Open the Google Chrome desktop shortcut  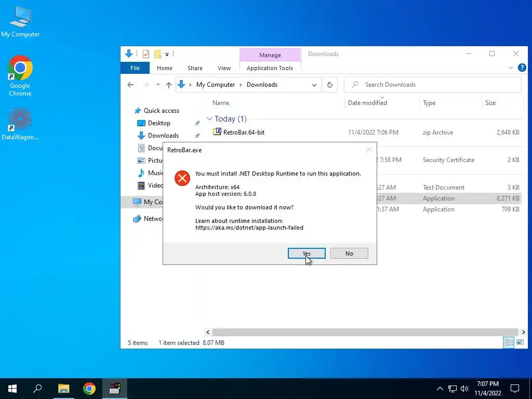[20, 76]
